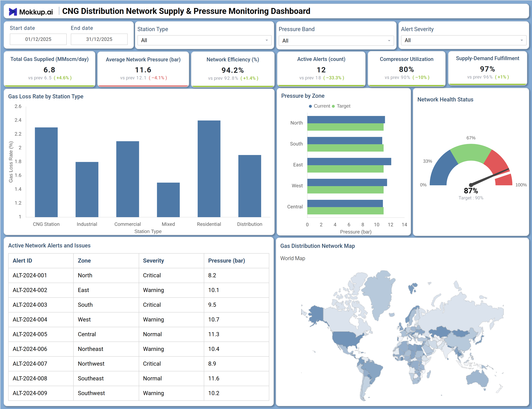The width and height of the screenshot is (532, 409).
Task: Click ALT-2024-009 alert ID
Action: [x=30, y=393]
